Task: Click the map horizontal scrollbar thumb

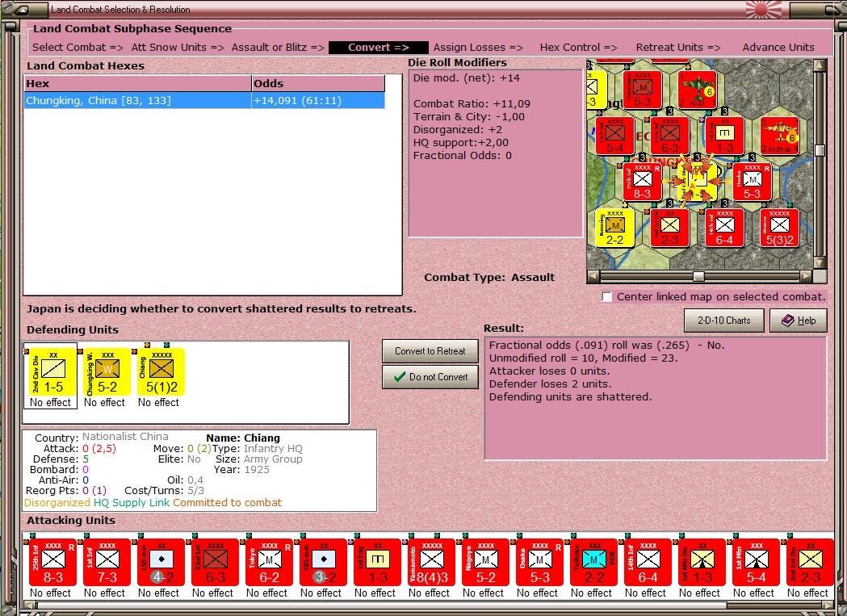Action: pyautogui.click(x=698, y=276)
